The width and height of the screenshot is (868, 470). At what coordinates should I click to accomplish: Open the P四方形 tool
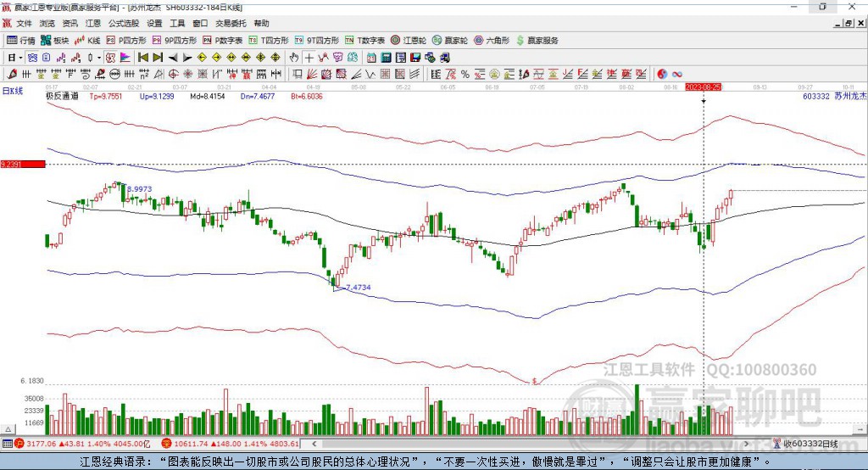click(126, 41)
